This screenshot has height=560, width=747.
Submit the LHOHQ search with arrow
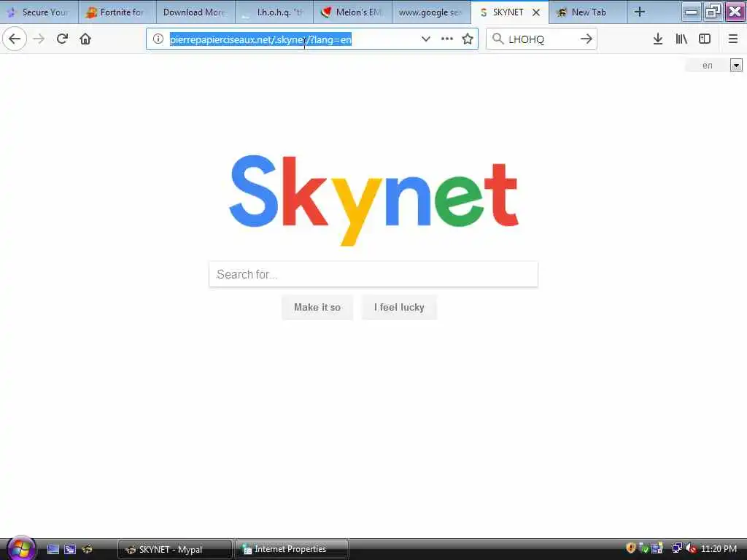click(x=587, y=39)
